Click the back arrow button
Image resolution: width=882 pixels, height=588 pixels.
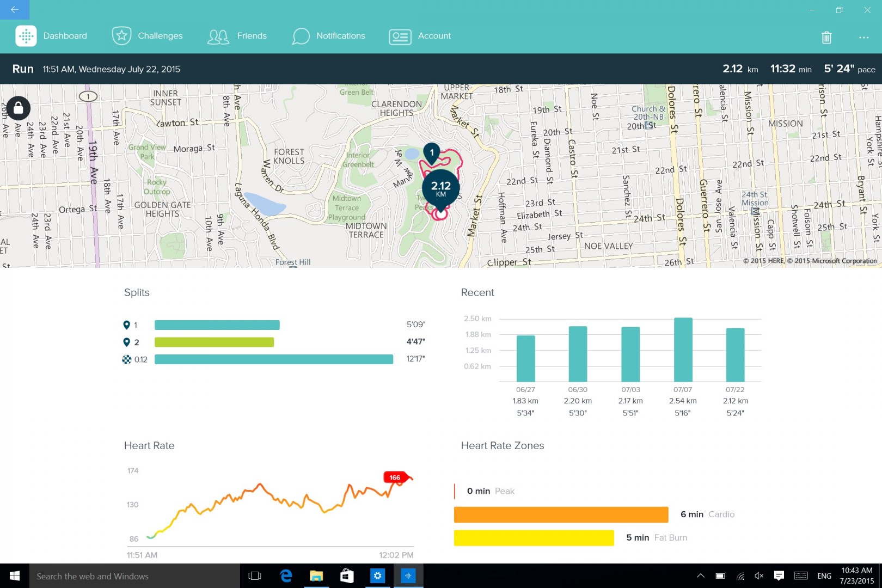pyautogui.click(x=15, y=10)
